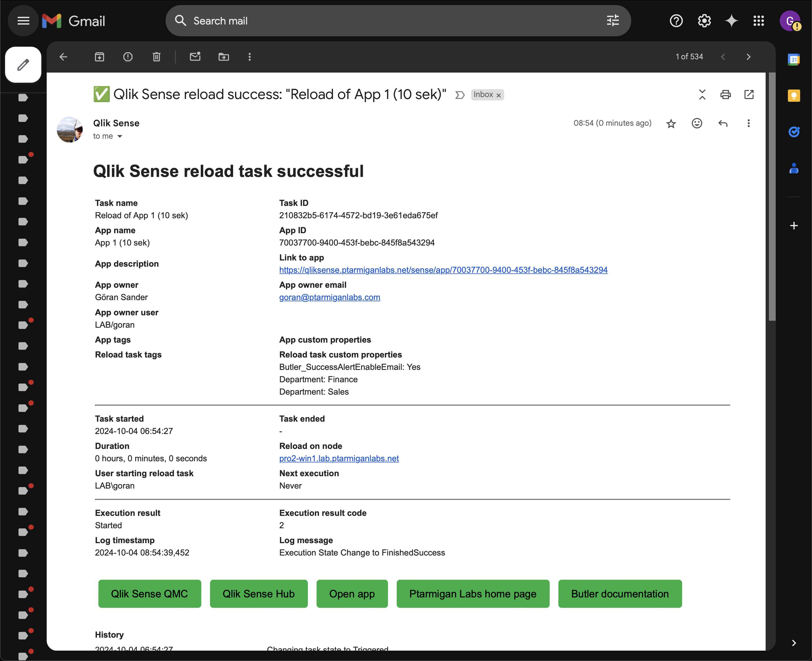Viewport: 812px width, 661px height.
Task: Open the main menu hamburger icon
Action: click(x=23, y=21)
